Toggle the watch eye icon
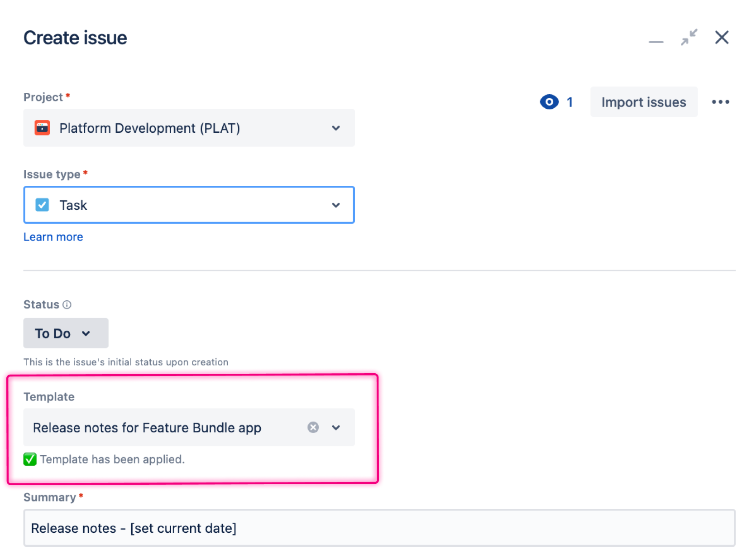Screen dimensions: 756x559 point(549,102)
